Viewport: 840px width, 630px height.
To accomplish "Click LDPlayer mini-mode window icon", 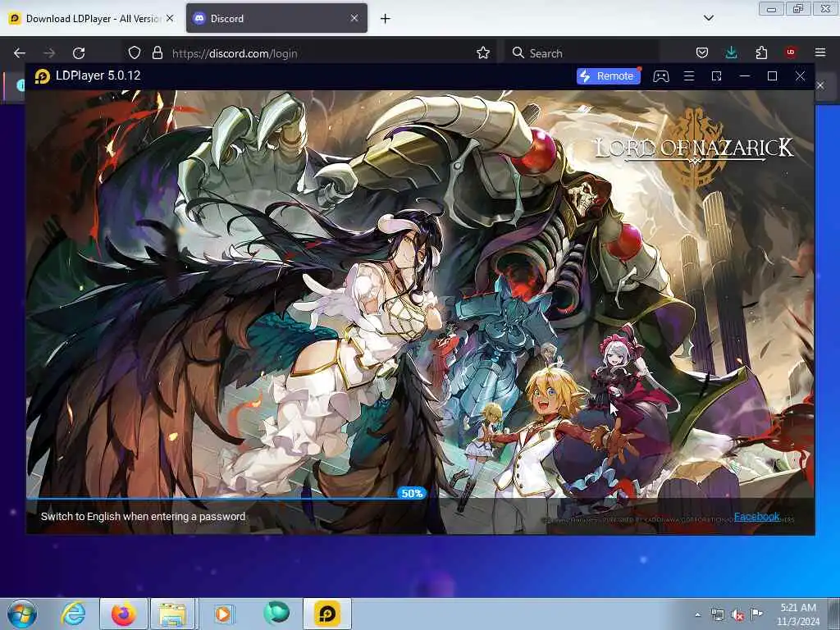I will 717,76.
